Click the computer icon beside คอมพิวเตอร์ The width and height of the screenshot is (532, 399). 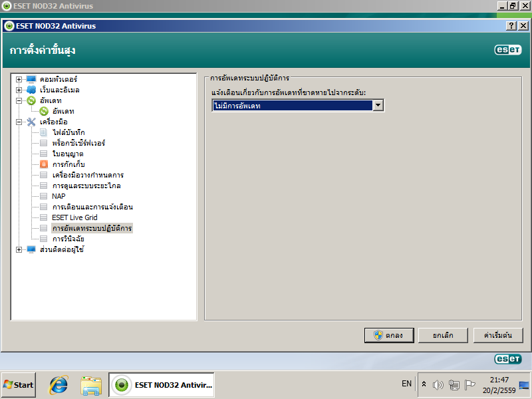(x=31, y=79)
